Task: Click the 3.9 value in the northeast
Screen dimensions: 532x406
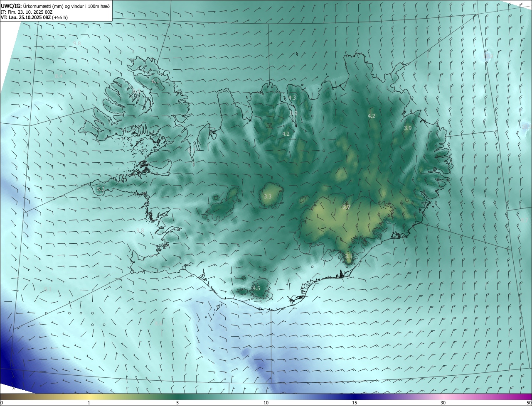Action: point(408,128)
